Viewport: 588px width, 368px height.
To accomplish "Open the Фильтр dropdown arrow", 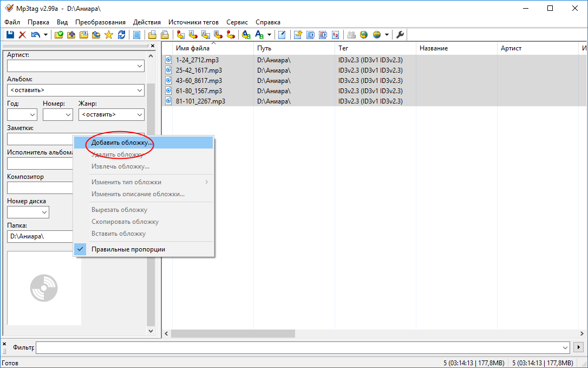I will [x=565, y=348].
